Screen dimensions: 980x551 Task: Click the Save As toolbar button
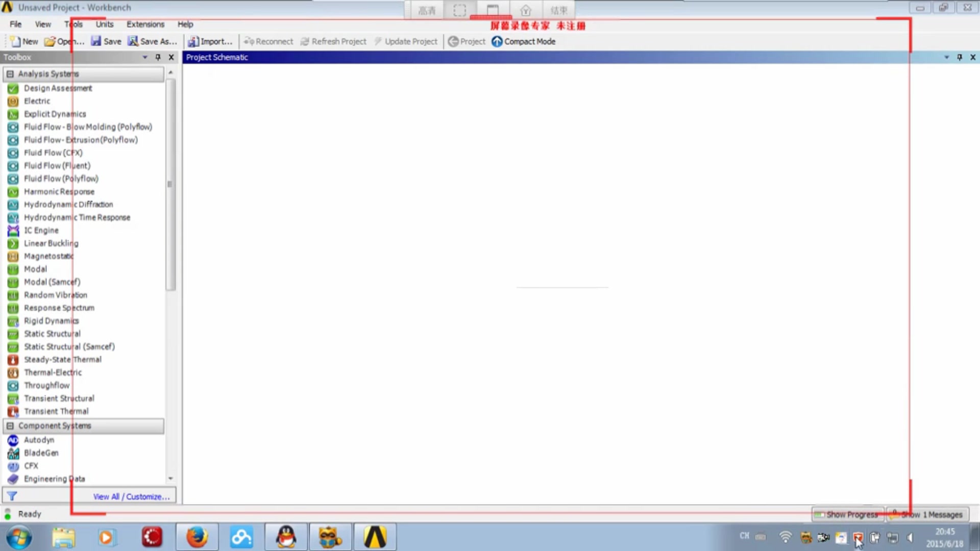click(151, 41)
